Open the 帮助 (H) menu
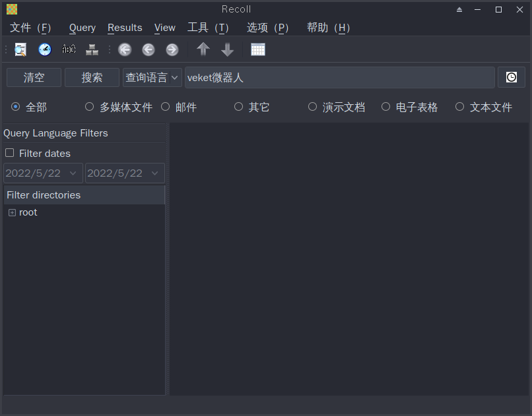532x416 pixels. [x=328, y=28]
